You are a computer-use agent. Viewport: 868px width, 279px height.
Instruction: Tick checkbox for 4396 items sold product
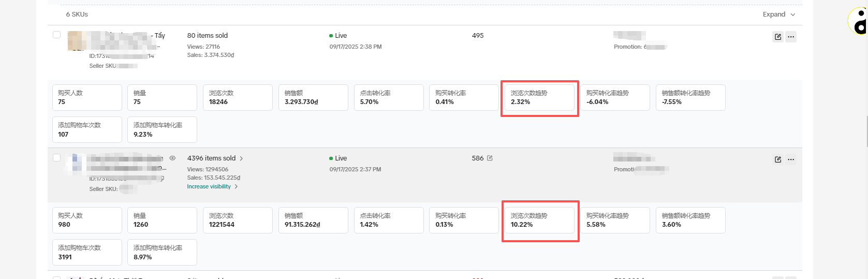coord(57,157)
